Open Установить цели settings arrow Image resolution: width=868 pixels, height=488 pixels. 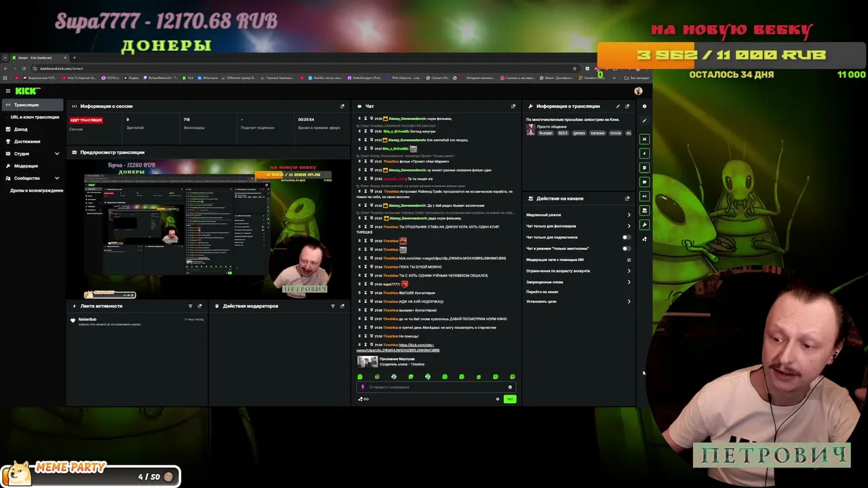click(629, 302)
